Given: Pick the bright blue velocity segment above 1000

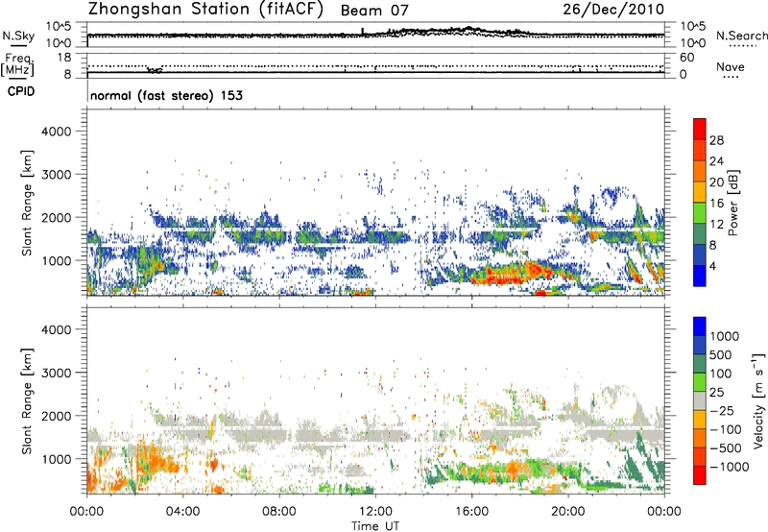Looking at the screenshot, I should (x=700, y=326).
